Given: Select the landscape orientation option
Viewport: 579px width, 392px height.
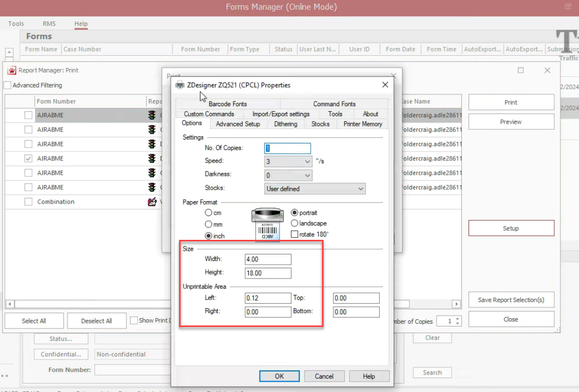Looking at the screenshot, I should [295, 223].
